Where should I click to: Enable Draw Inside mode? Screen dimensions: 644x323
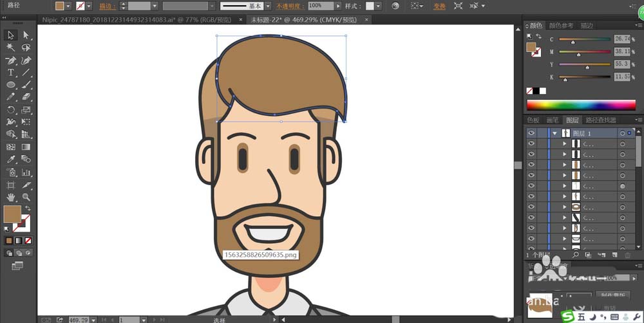coord(28,253)
